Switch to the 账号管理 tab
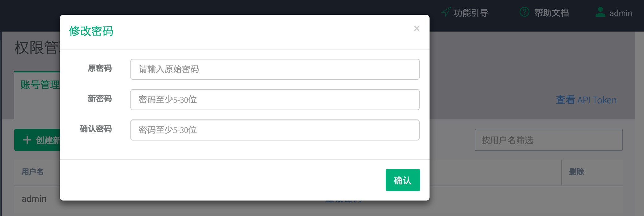The height and width of the screenshot is (216, 644). (40, 84)
